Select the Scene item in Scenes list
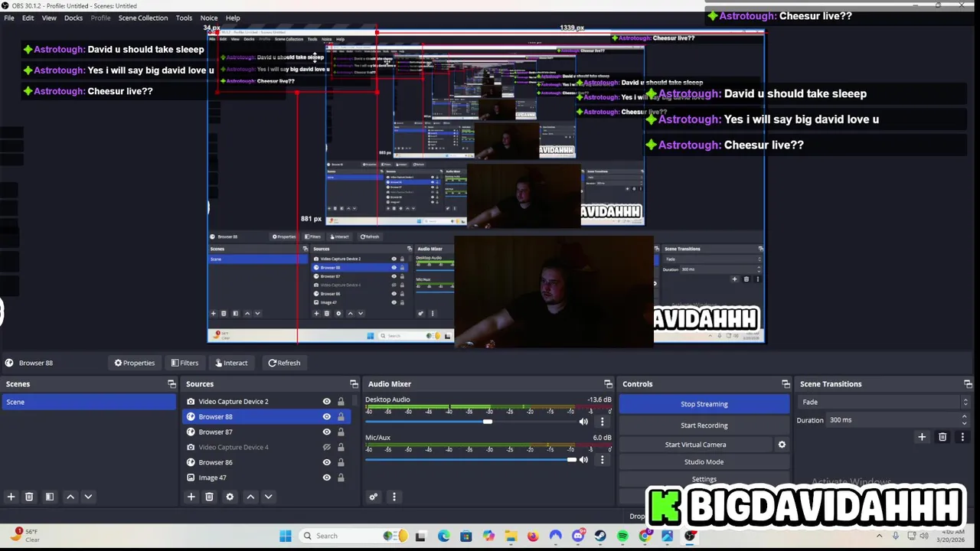 pos(89,402)
